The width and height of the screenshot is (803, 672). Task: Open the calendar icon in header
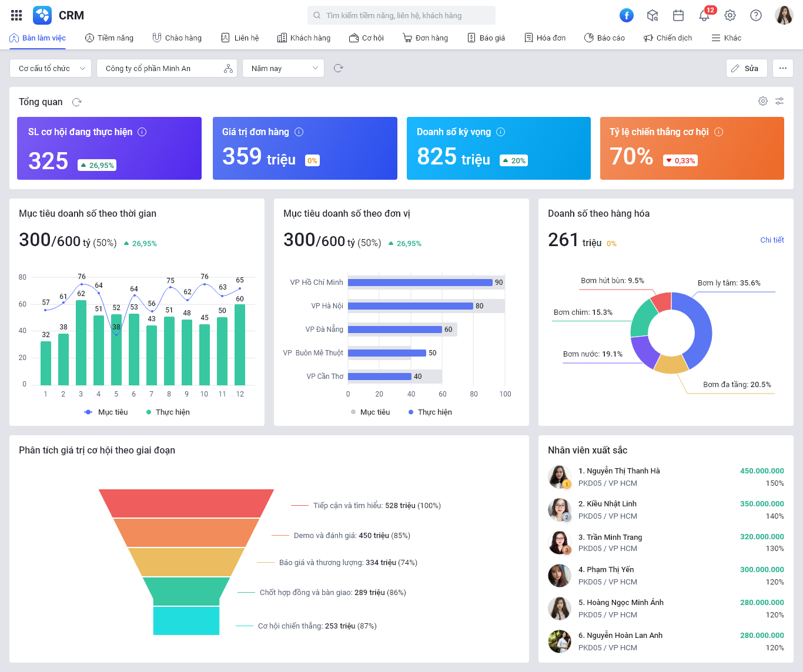[678, 15]
